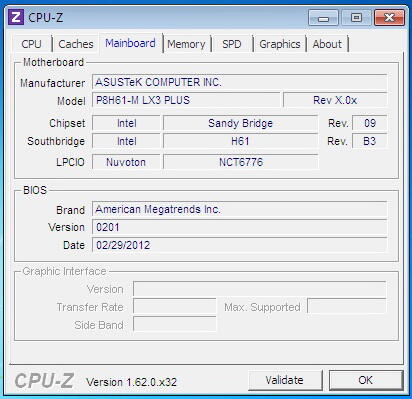Switch to the Graphics tab
This screenshot has width=412, height=399.
280,44
